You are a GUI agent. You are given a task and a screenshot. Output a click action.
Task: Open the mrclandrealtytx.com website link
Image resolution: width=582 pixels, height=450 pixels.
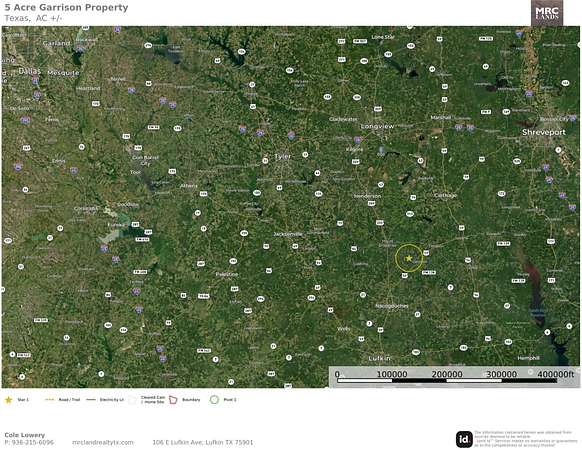[x=103, y=443]
